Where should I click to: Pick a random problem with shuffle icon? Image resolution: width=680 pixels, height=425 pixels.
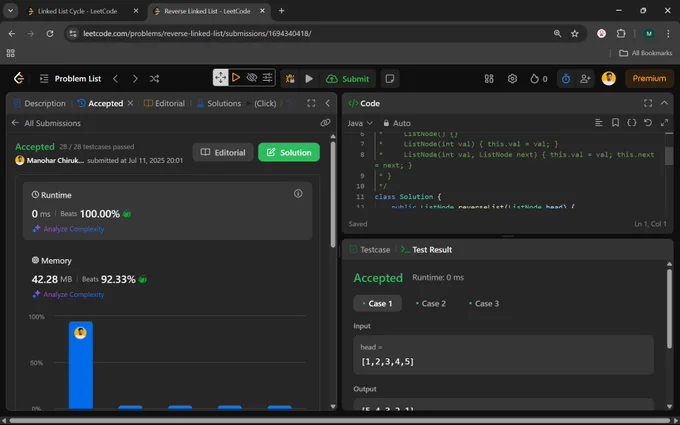154,78
